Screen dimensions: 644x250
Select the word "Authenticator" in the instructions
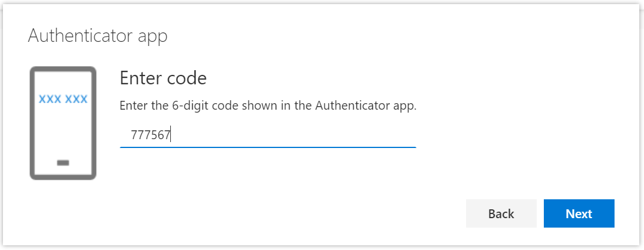pyautogui.click(x=346, y=106)
